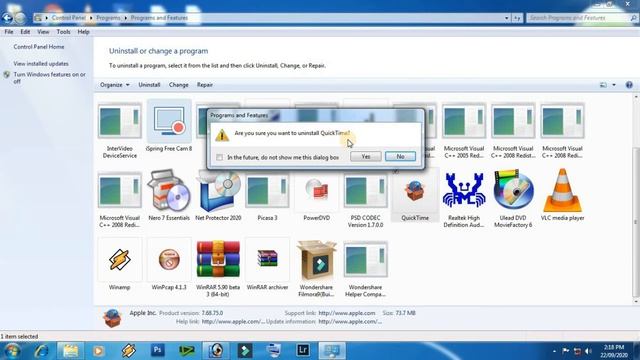Expand the Organize dropdown

(115, 85)
